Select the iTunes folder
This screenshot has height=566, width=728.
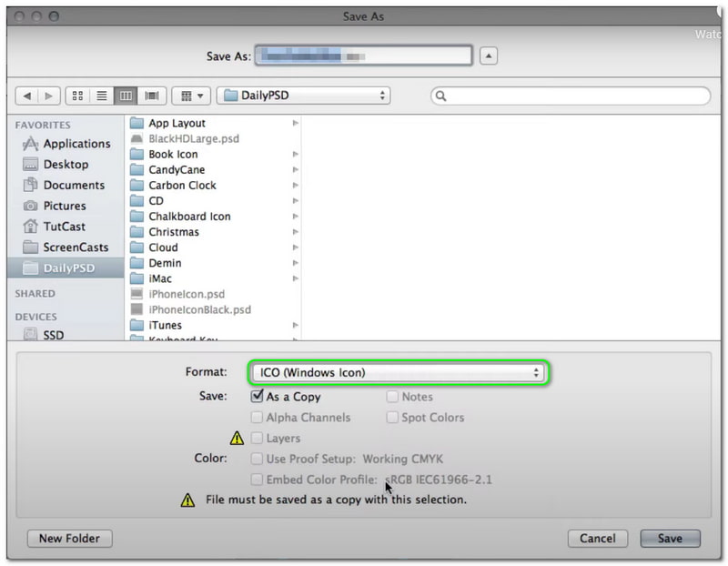pyautogui.click(x=214, y=326)
